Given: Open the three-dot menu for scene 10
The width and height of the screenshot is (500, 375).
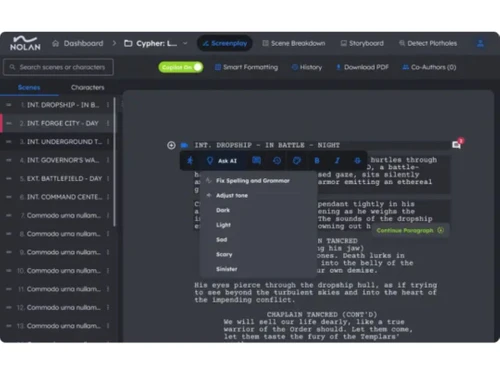Looking at the screenshot, I should 108,271.
